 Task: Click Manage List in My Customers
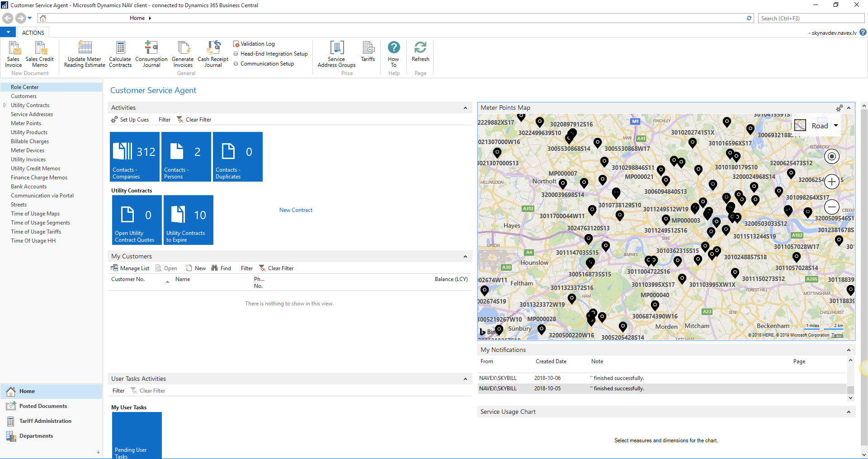tap(130, 268)
